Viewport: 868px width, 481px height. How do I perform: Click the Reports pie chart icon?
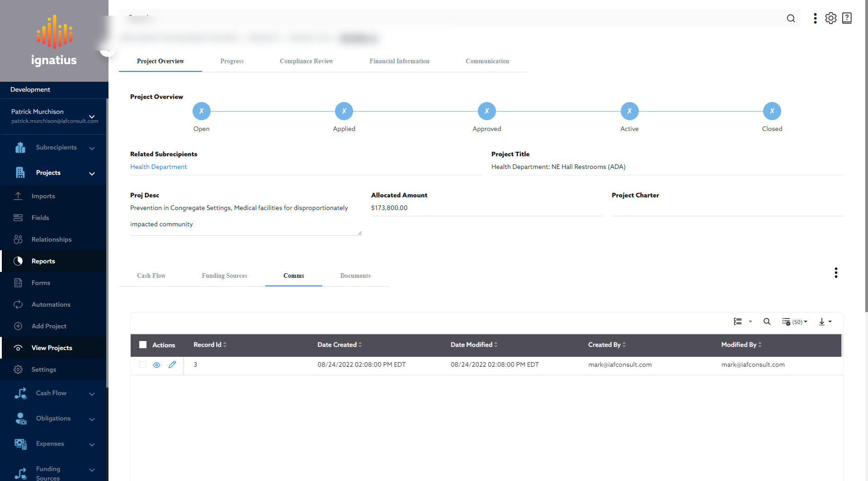pos(18,261)
